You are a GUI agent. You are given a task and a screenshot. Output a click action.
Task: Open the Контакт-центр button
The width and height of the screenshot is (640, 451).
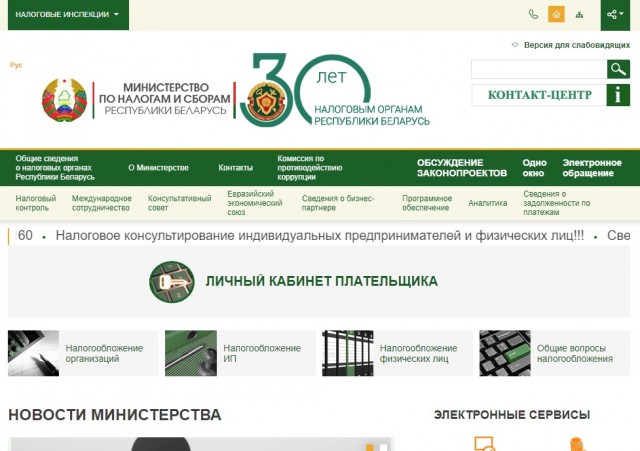click(539, 95)
